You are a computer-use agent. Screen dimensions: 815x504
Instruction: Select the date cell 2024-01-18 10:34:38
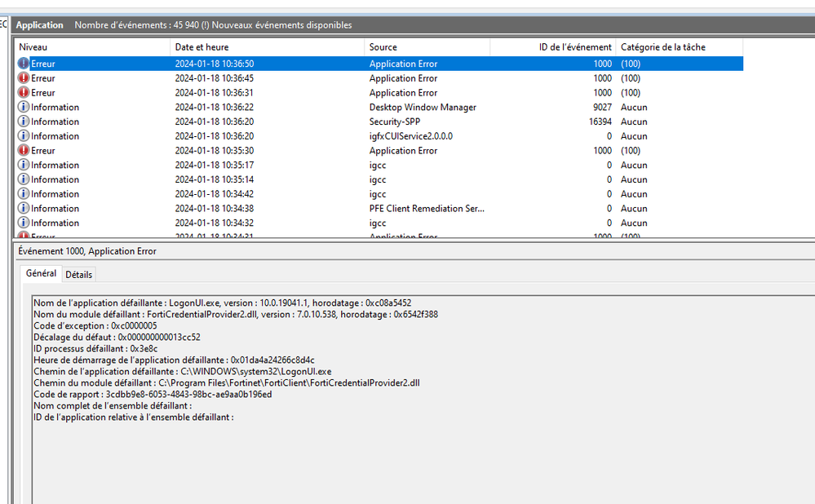214,208
